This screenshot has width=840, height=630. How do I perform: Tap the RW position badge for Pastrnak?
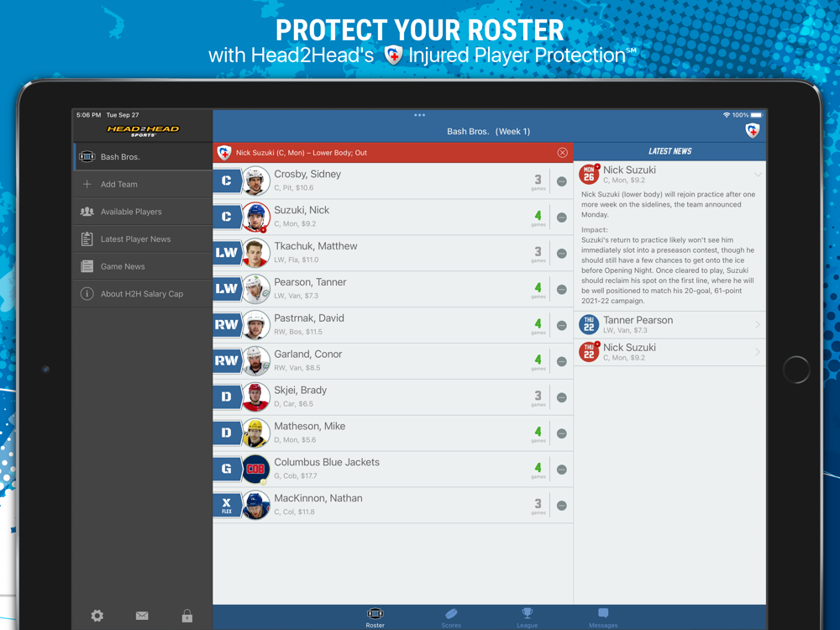(227, 324)
